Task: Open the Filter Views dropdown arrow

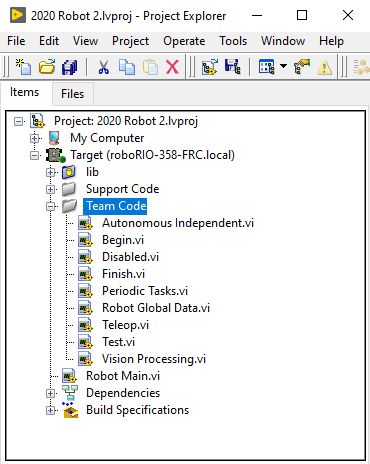Action: [x=283, y=66]
